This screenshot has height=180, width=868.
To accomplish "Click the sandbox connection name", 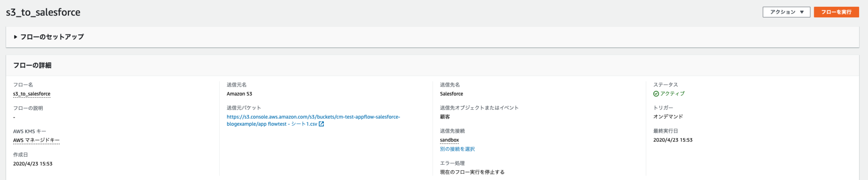I will pyautogui.click(x=449, y=140).
